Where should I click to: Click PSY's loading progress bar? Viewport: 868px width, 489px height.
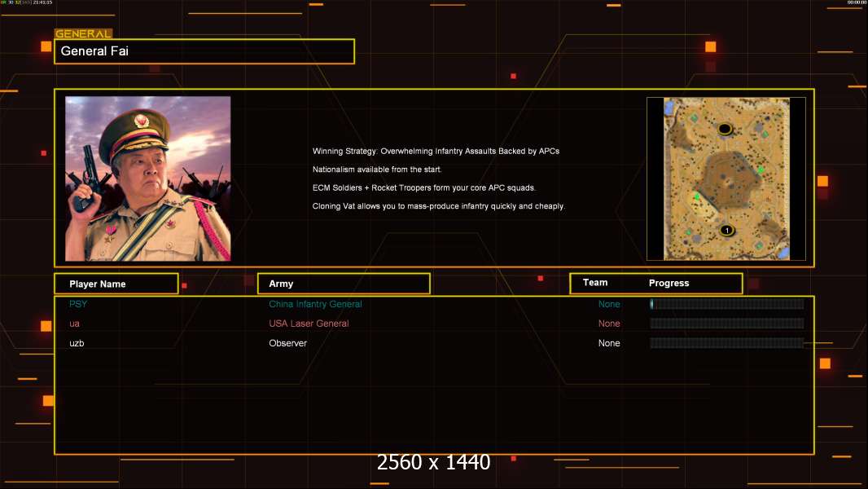coord(727,303)
